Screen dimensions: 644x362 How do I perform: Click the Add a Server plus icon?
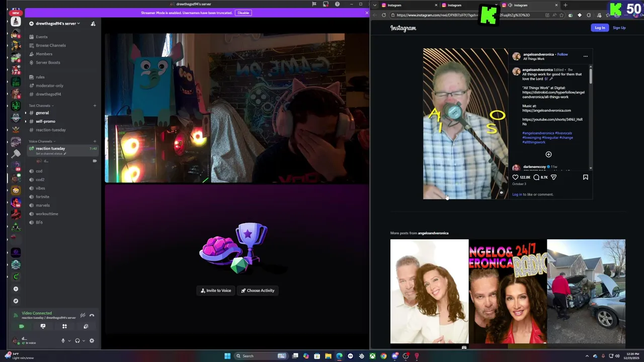coord(16,289)
